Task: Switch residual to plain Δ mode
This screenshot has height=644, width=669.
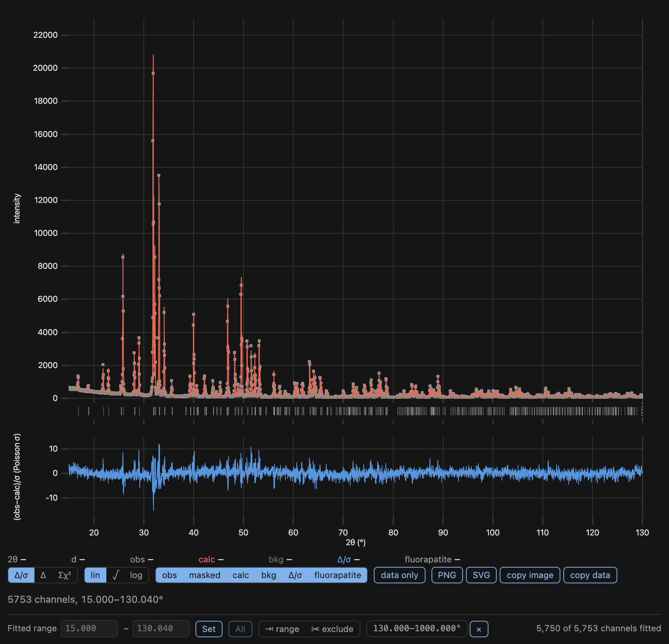Action: 43,575
